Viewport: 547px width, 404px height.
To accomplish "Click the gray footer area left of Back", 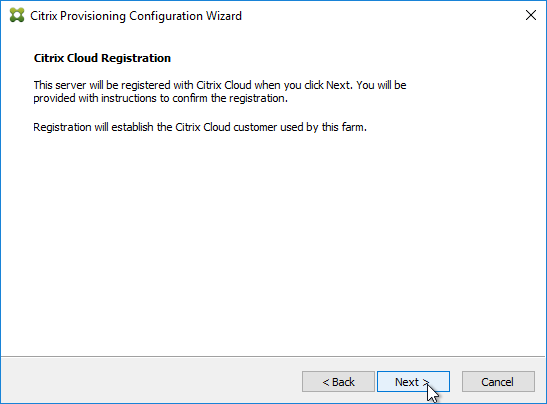I will click(x=150, y=382).
